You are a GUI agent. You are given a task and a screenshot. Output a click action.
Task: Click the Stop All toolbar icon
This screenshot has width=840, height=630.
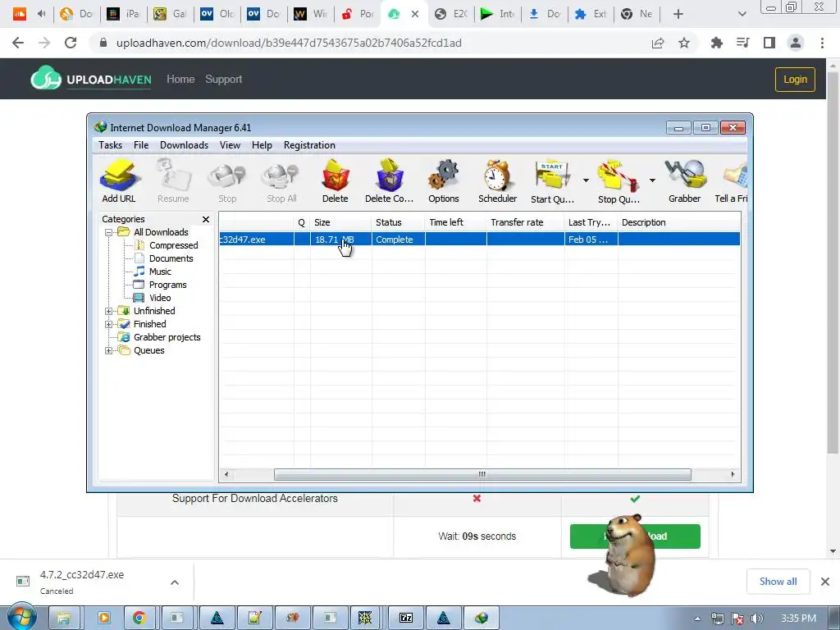tap(281, 180)
